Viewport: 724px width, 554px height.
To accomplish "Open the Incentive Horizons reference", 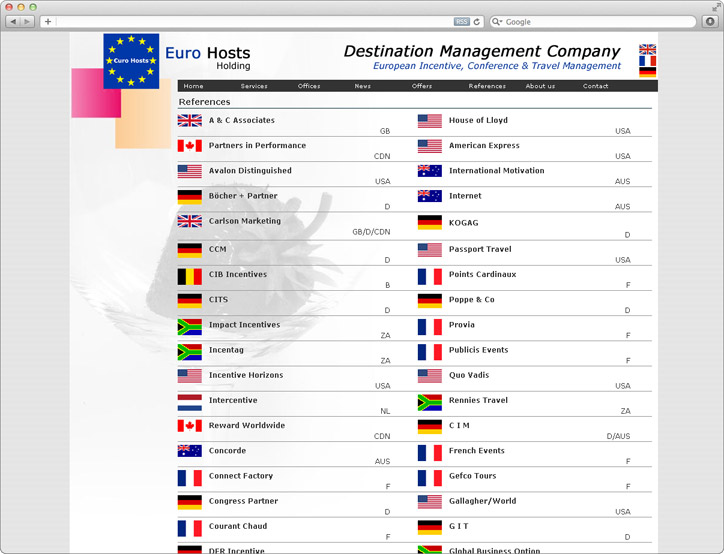I will click(246, 375).
